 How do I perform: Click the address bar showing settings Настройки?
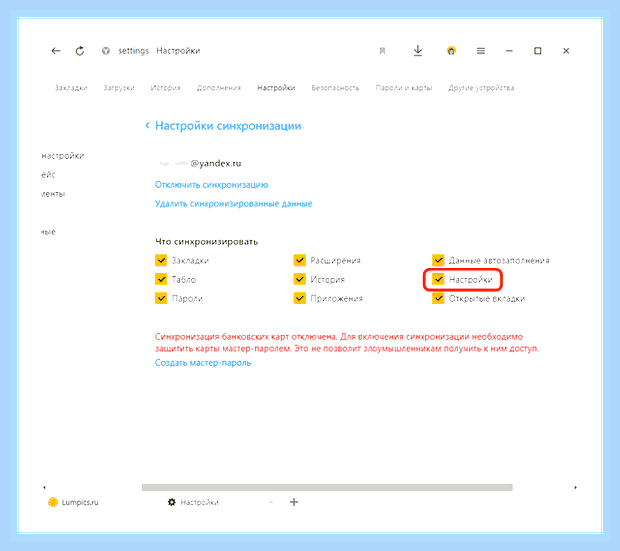159,51
